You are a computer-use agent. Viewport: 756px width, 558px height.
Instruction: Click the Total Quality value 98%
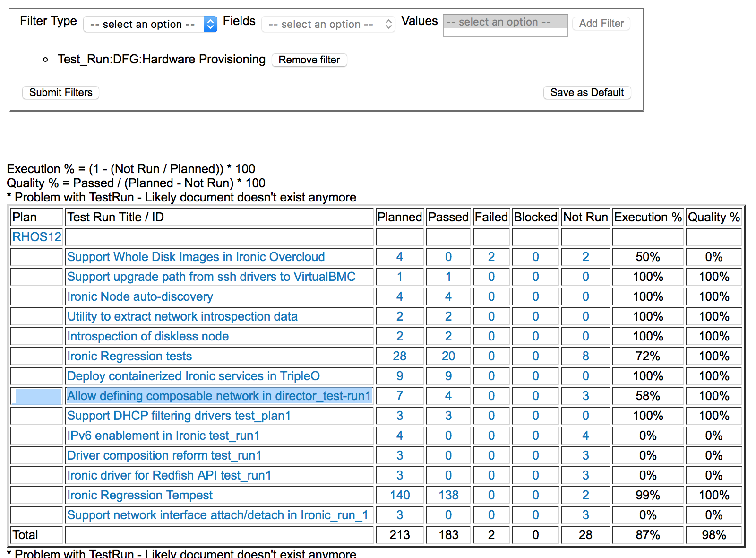[714, 535]
